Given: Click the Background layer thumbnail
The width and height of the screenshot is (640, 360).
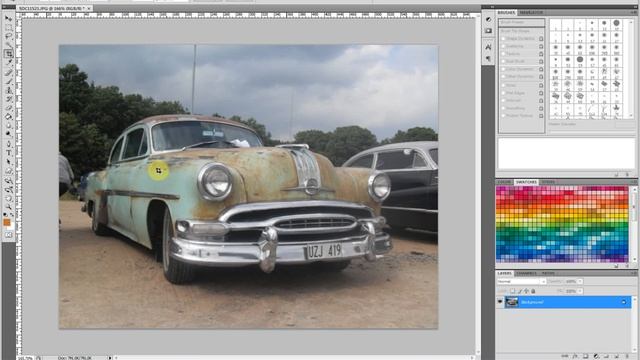Looking at the screenshot, I should pyautogui.click(x=511, y=302).
